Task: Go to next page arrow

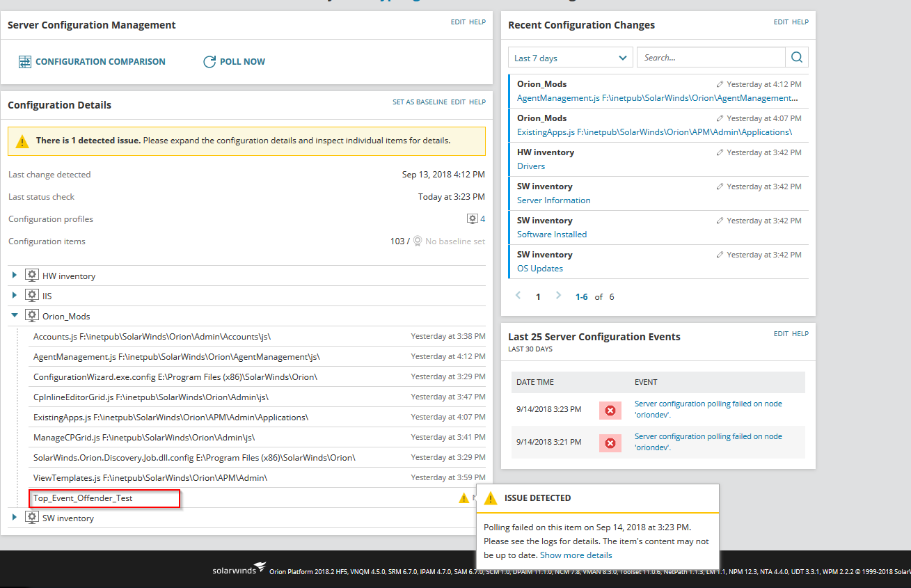Action: [x=558, y=296]
